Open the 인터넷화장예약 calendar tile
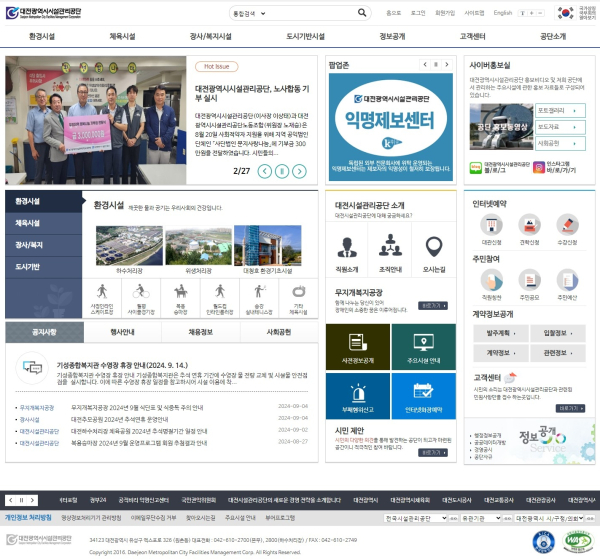Screen dimensions: 600x560 pos(424,396)
